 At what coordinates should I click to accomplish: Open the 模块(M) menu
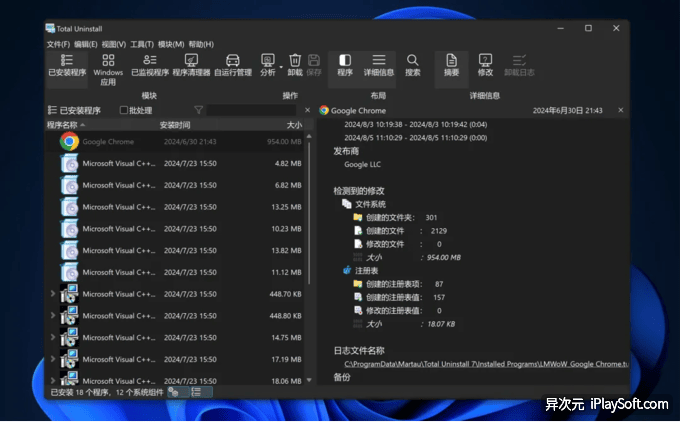(171, 44)
